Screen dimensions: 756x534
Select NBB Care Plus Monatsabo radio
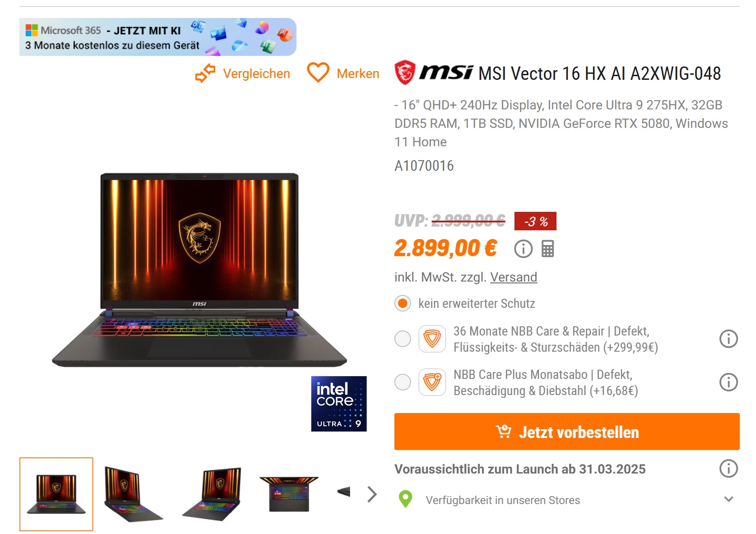click(403, 382)
